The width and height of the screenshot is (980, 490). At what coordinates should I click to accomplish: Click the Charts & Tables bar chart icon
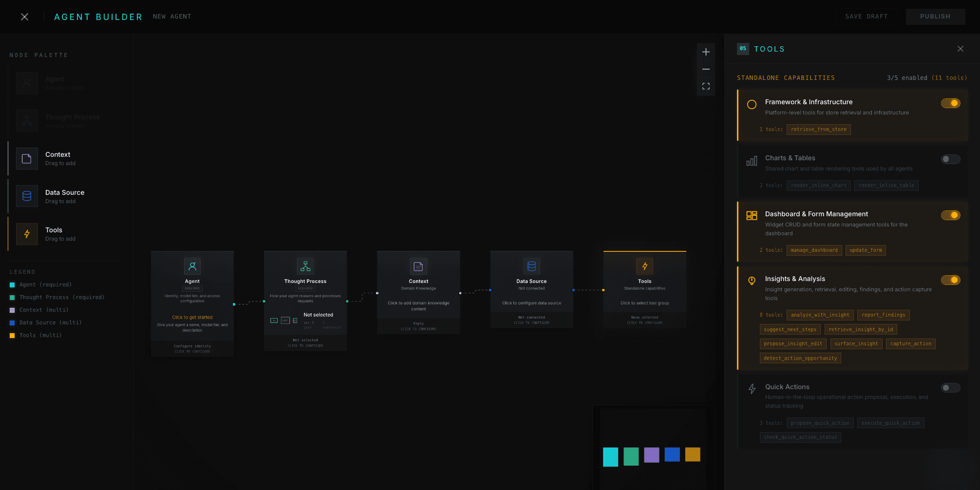752,161
